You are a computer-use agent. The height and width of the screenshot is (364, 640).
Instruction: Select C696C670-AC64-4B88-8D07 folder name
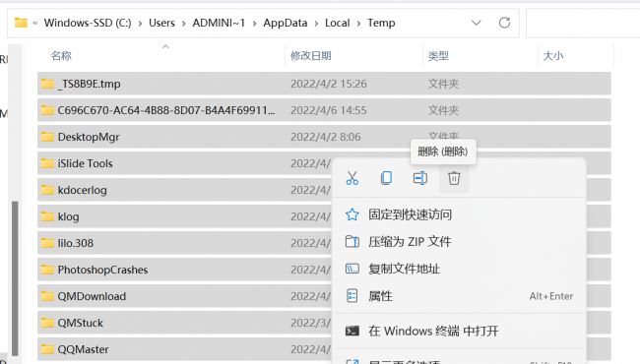166,110
